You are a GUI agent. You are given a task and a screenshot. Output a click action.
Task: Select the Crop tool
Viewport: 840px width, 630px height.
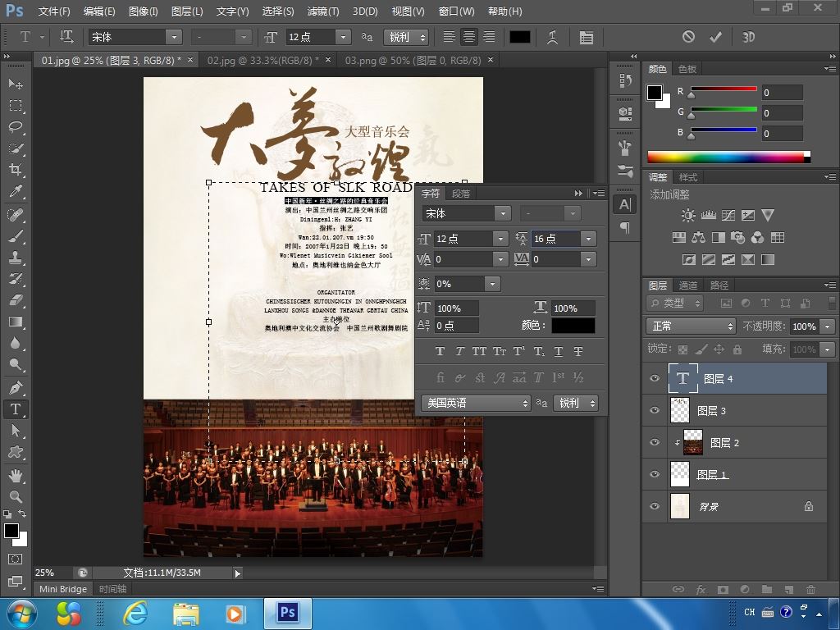[16, 170]
